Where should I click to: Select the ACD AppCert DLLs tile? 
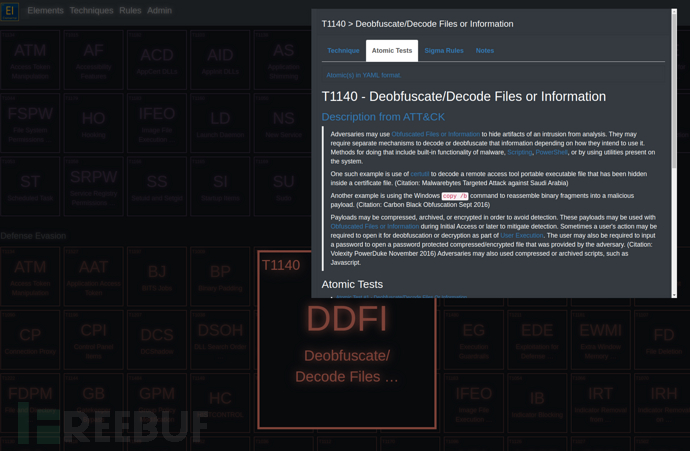tap(157, 60)
